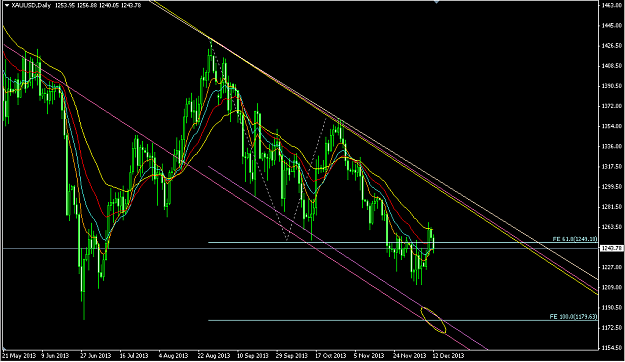Click the 1426.50 price scale label
Viewport: 625px width, 362px height.
[x=611, y=45]
